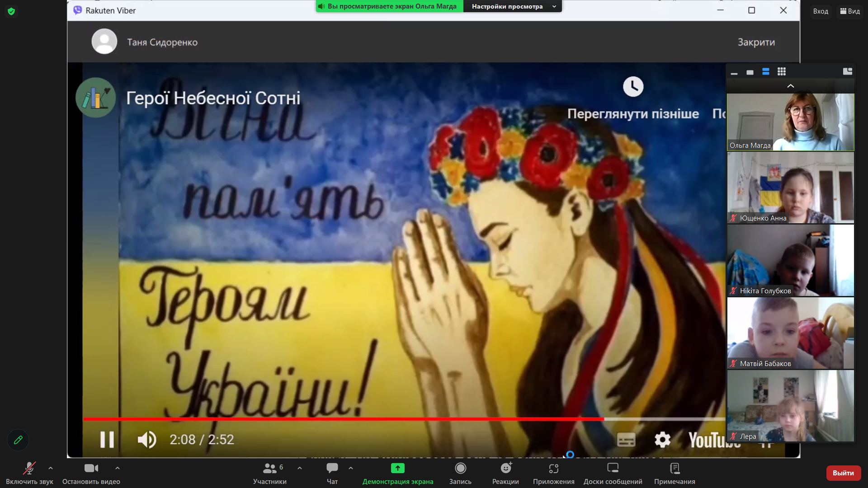Click Закрити in the Viber window

(756, 42)
